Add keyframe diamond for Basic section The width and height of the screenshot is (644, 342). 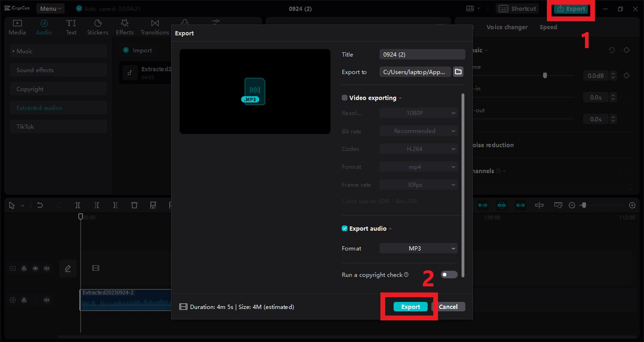626,50
